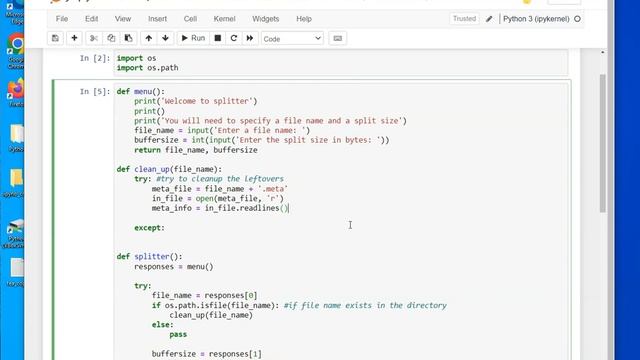Image resolution: width=640 pixels, height=360 pixels.
Task: Open the Insert menu
Action: (x=158, y=19)
